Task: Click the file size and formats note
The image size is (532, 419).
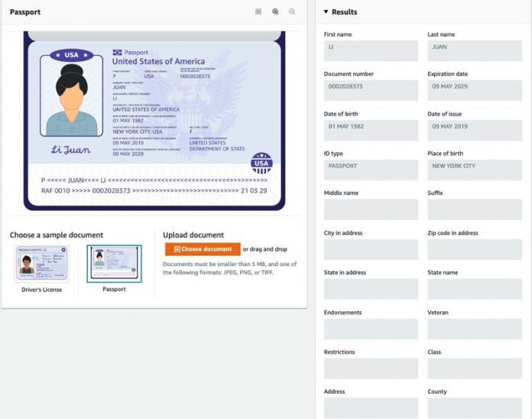Action: [x=230, y=268]
